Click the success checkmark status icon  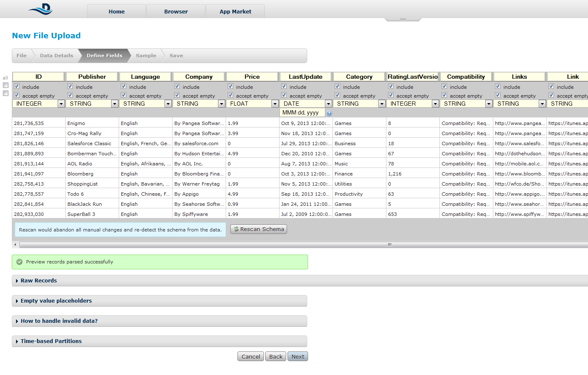(19, 262)
